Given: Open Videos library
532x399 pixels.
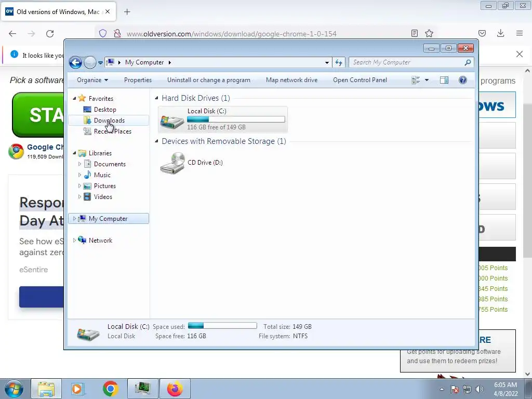Looking at the screenshot, I should point(103,197).
